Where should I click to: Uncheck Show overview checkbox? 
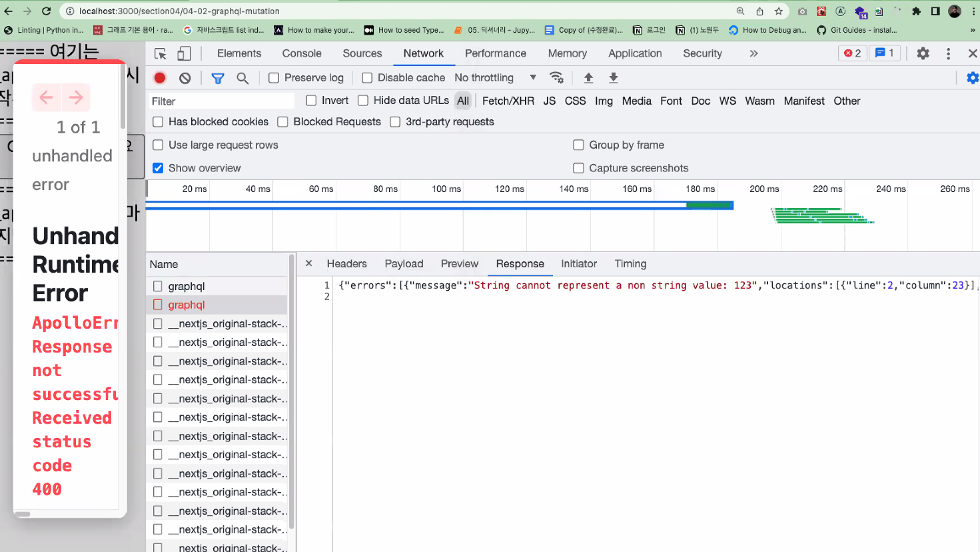158,168
